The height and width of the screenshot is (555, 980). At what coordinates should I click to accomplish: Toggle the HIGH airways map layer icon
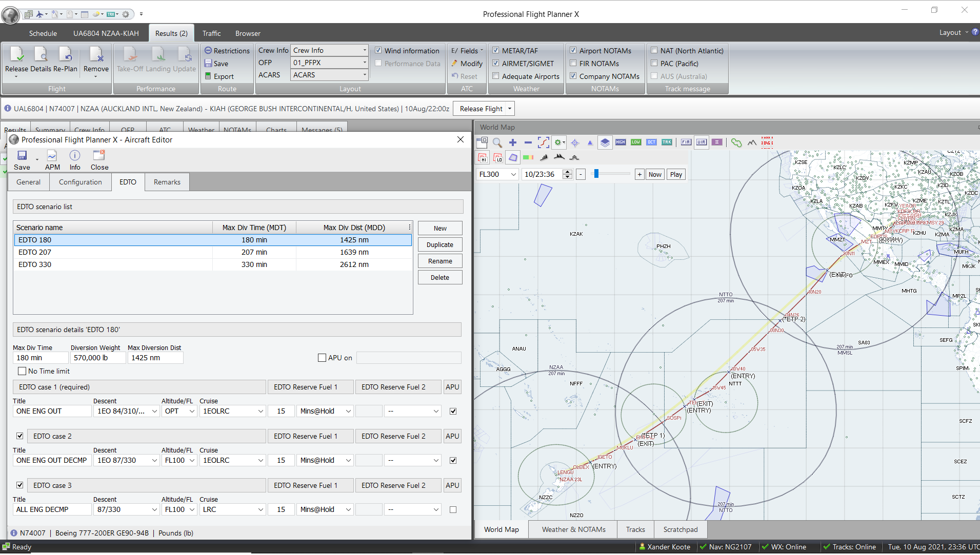pos(621,142)
